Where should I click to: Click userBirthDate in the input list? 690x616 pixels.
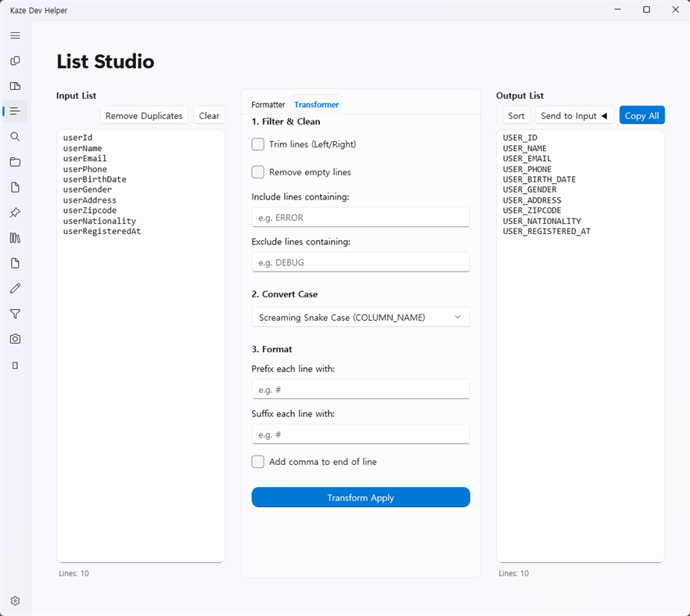pyautogui.click(x=95, y=179)
